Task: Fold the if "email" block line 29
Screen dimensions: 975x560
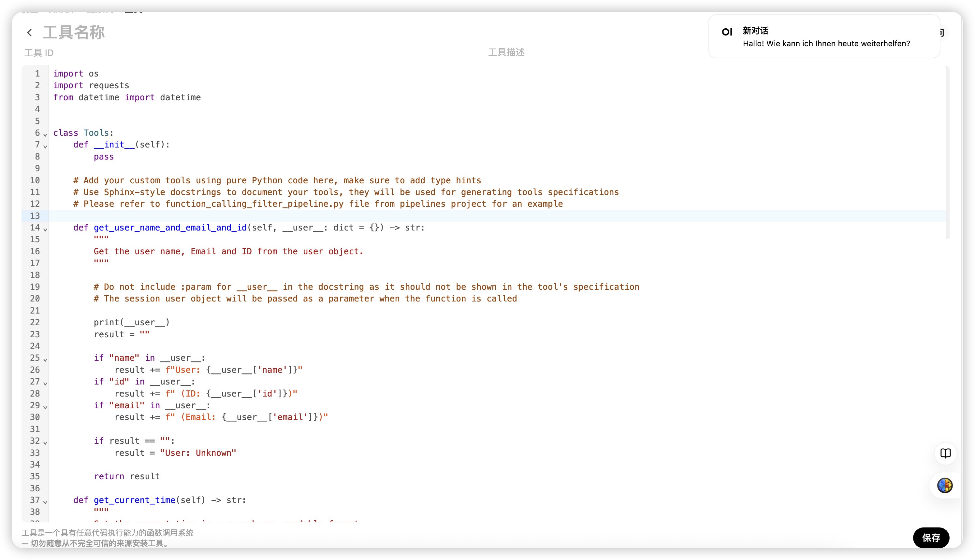Action: pos(45,407)
